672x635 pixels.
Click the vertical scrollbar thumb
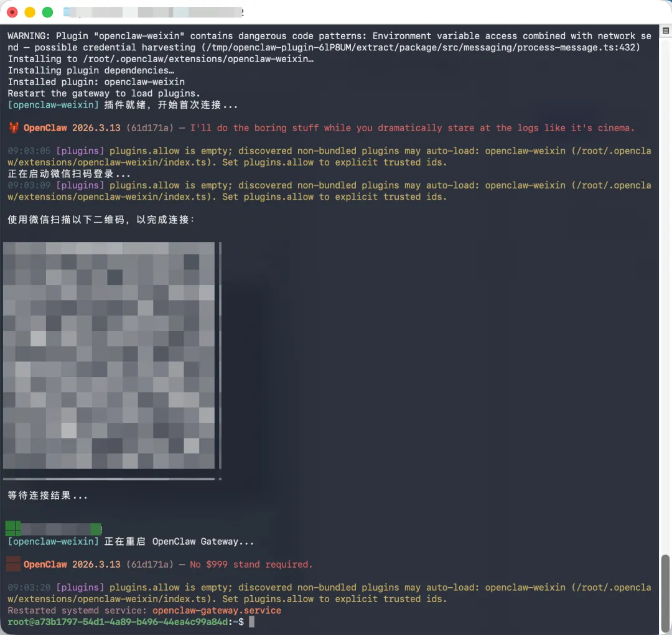pyautogui.click(x=665, y=593)
